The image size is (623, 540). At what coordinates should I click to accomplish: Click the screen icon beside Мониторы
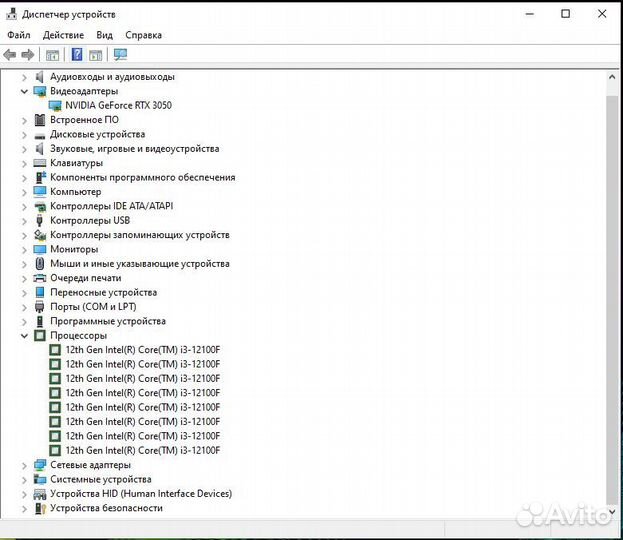[x=40, y=249]
